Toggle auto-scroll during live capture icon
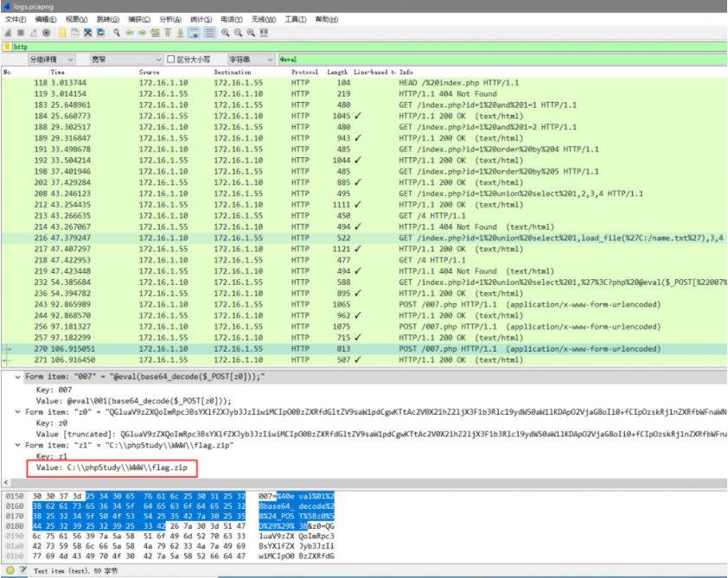 [x=194, y=33]
